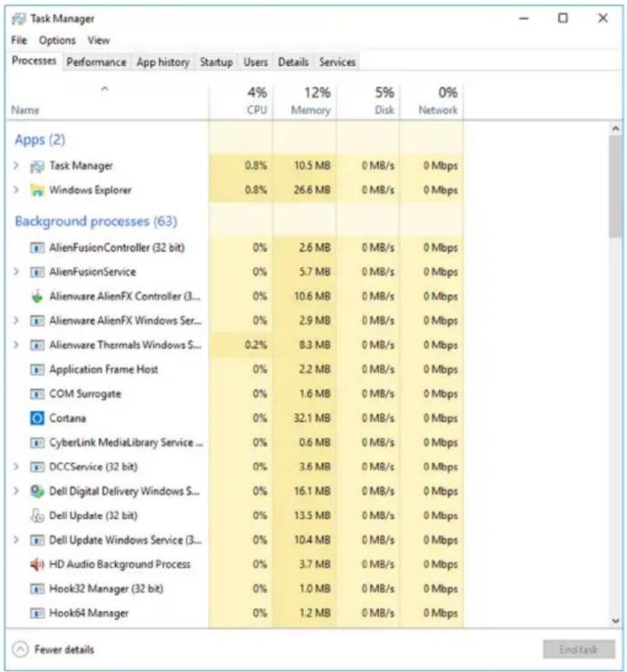Switch to the Performance tab
This screenshot has height=672, width=627.
96,62
